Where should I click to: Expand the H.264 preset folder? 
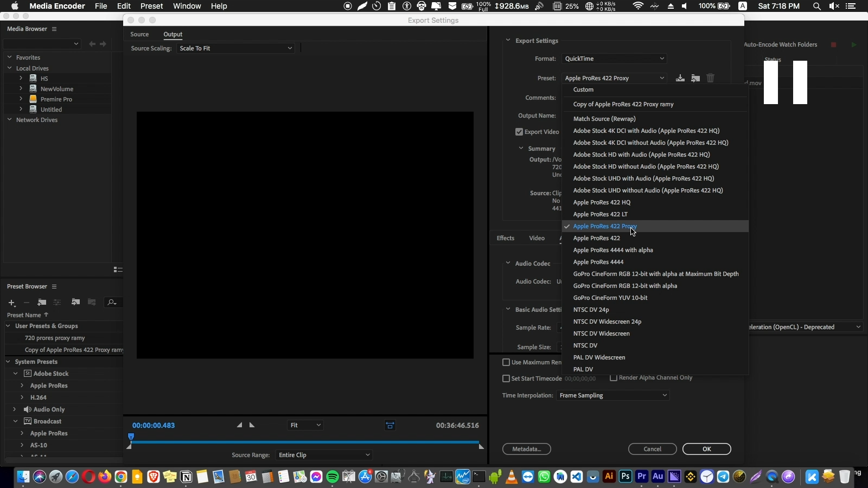tap(22, 397)
